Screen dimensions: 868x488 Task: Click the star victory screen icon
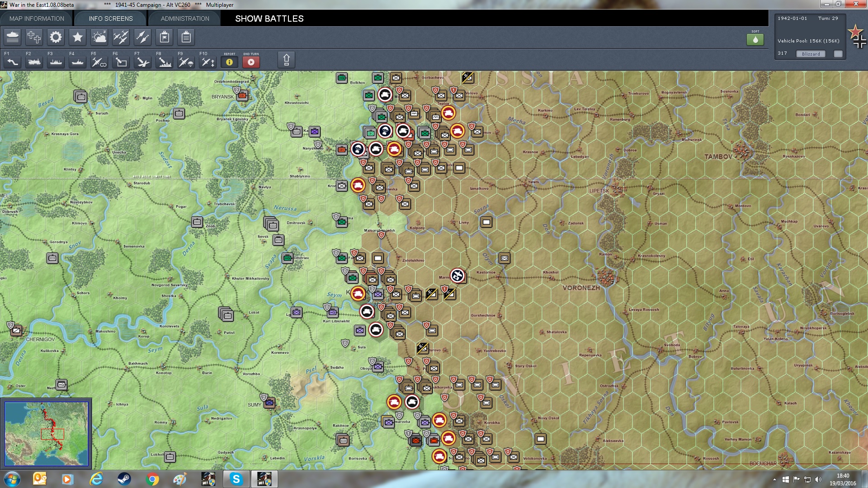[77, 37]
